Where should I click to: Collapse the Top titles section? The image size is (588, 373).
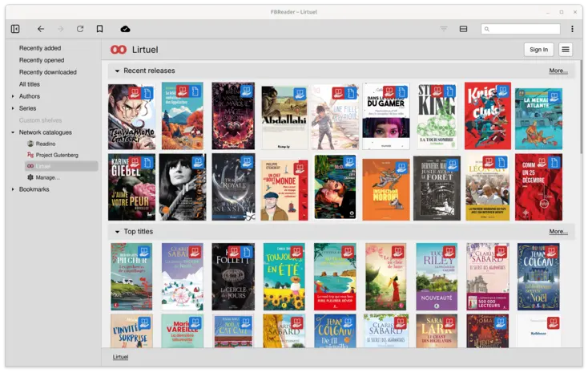117,232
